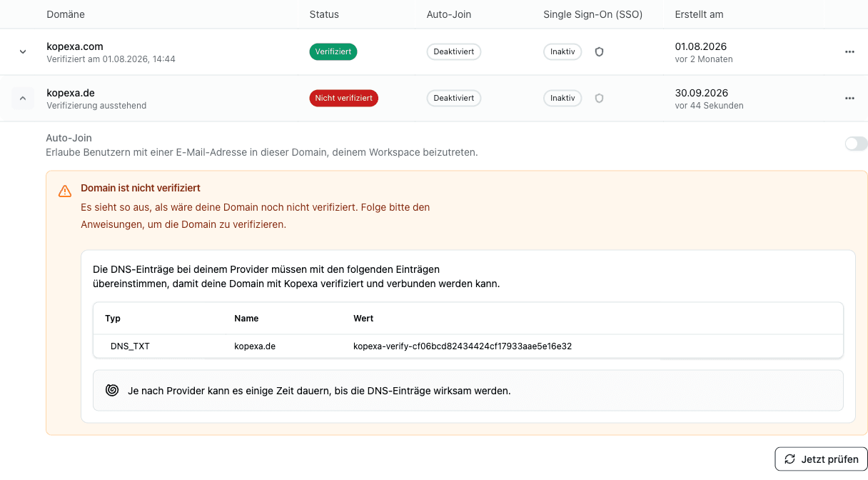Viewport: 868px width, 480px height.
Task: Click the Wert header in DNS table
Action: point(363,319)
